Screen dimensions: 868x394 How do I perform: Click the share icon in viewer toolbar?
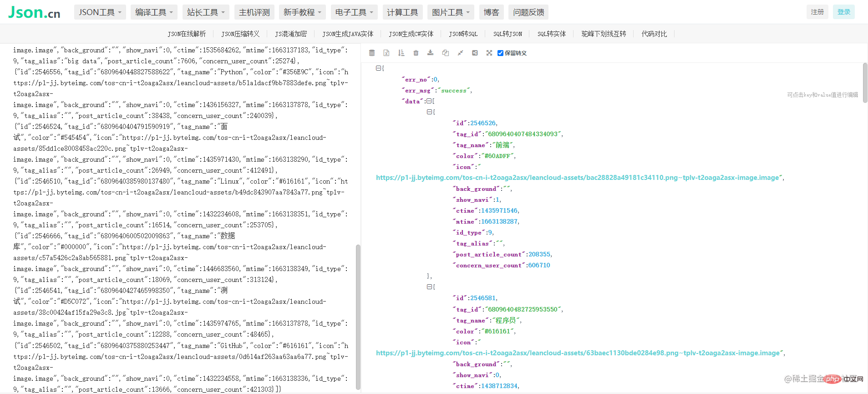tap(475, 53)
